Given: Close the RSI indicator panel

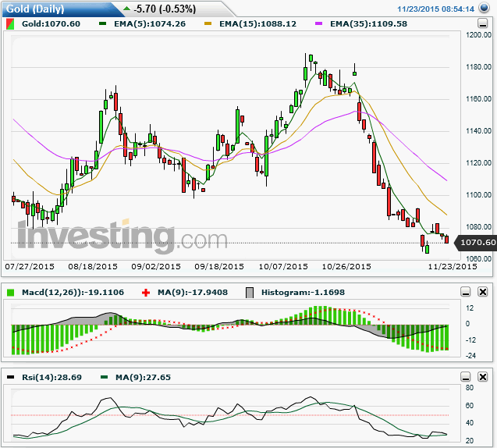Looking at the screenshot, I should pos(483,377).
